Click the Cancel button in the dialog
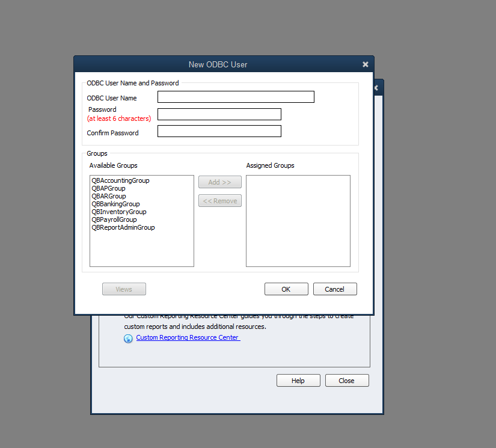This screenshot has height=448, width=496. click(334, 289)
